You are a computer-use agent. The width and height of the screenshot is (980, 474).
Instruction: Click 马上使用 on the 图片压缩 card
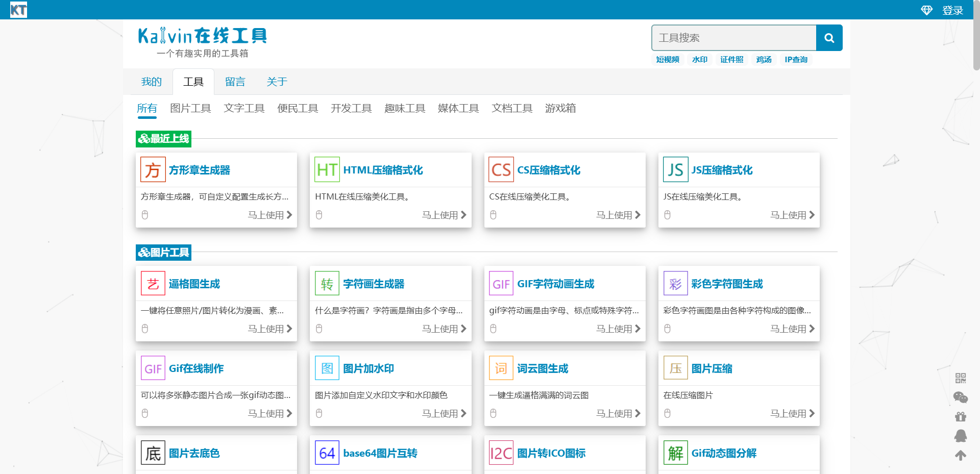[x=789, y=413]
